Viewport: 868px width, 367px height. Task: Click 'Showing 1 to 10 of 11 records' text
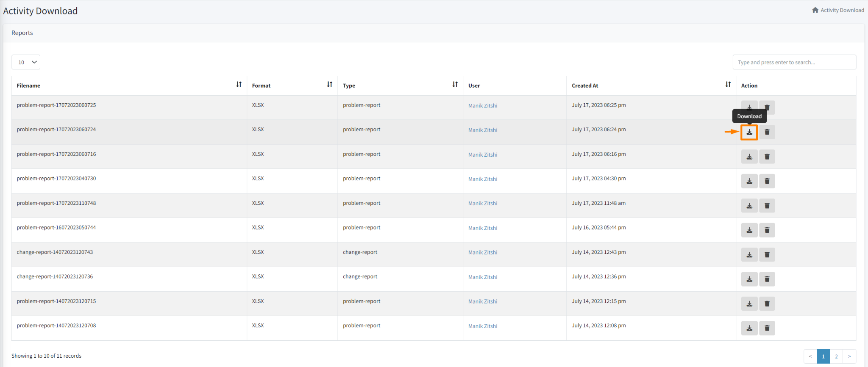46,356
